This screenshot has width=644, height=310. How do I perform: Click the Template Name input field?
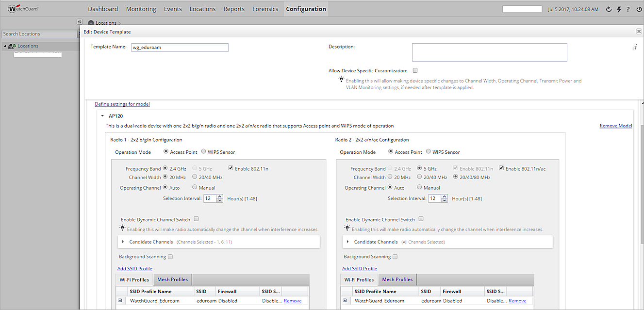point(179,48)
